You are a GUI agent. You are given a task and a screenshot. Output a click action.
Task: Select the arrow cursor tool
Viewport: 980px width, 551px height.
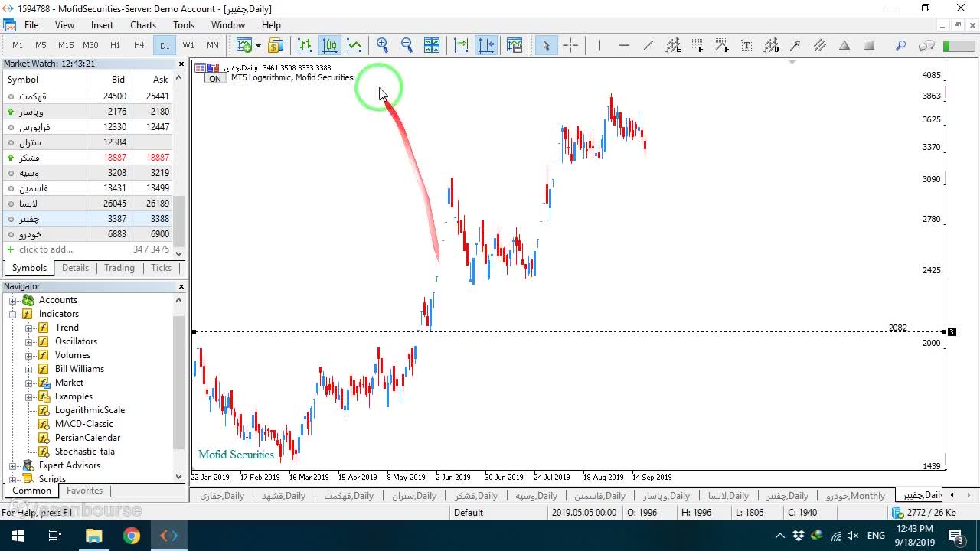(546, 45)
